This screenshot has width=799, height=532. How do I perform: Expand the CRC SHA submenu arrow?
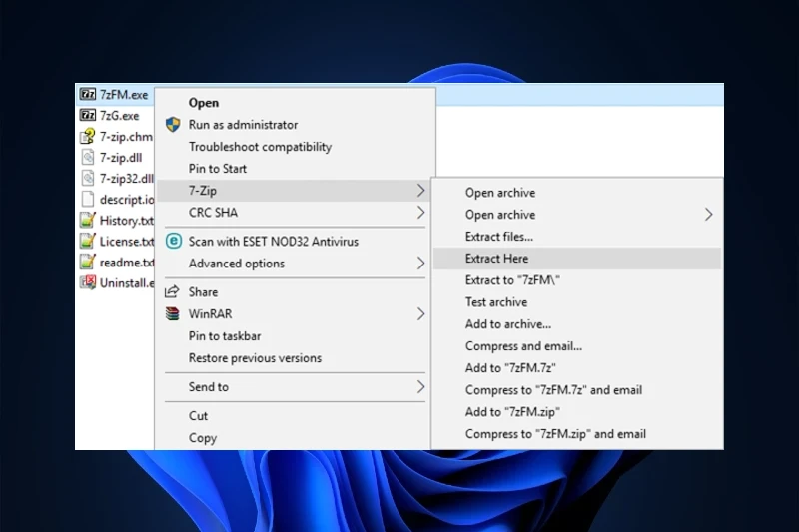pyautogui.click(x=420, y=213)
